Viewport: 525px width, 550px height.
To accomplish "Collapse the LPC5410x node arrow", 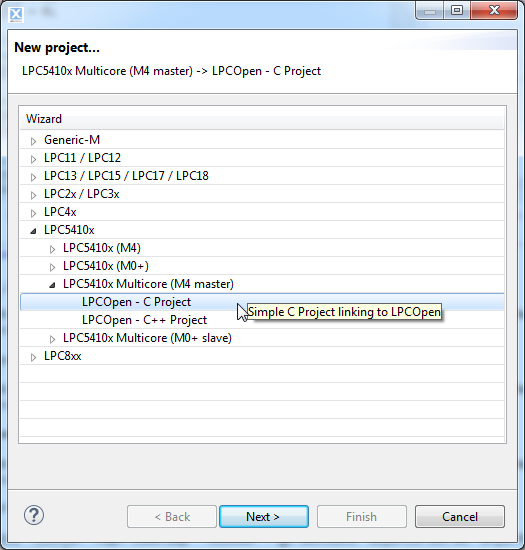I will point(33,231).
